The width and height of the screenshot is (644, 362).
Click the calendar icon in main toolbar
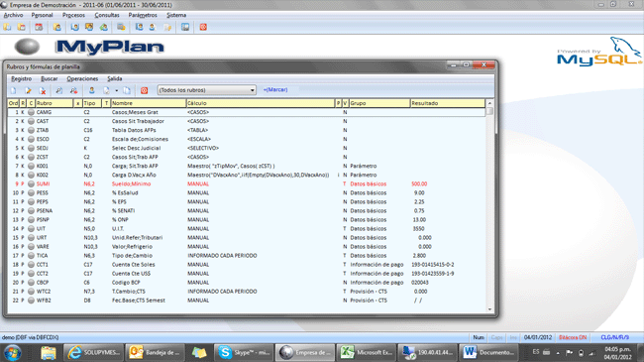(39, 27)
